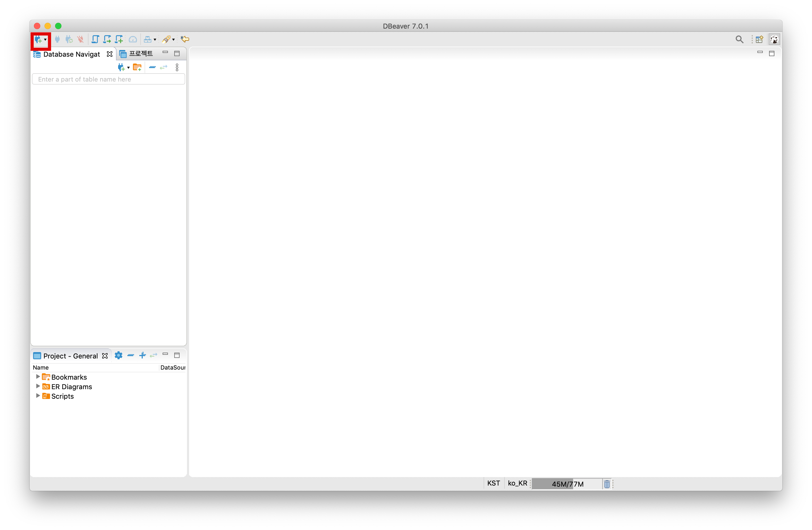Click the Project panel gear settings icon
The width and height of the screenshot is (812, 530).
(x=118, y=355)
